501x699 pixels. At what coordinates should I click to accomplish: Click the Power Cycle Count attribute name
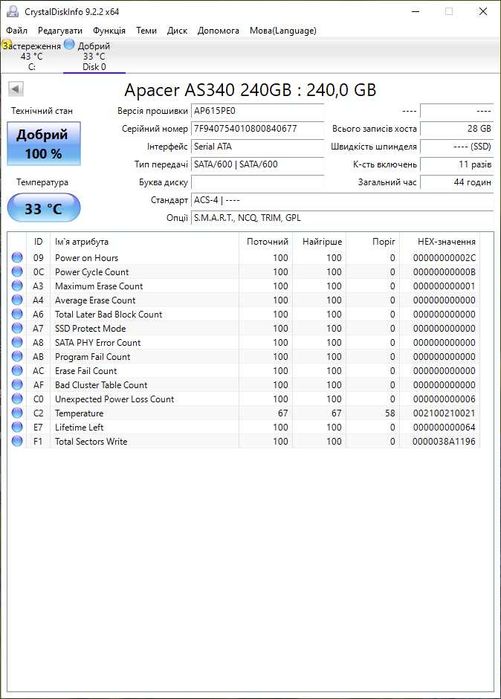[92, 272]
